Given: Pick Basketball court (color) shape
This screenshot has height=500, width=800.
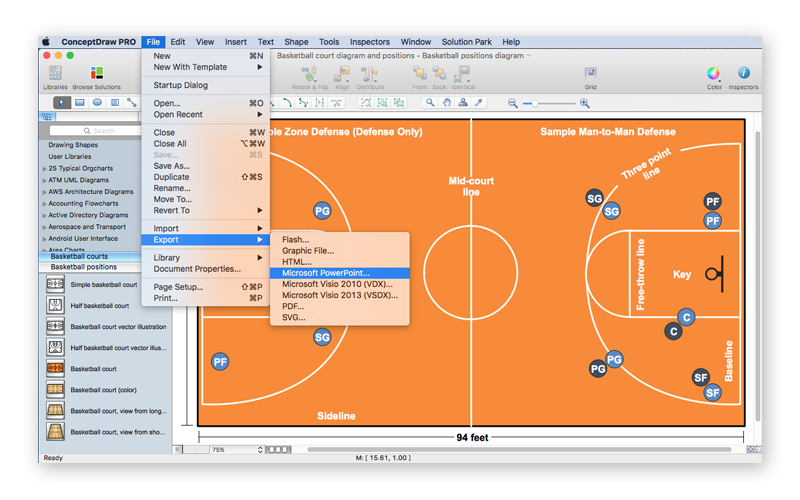Looking at the screenshot, I should pos(56,389).
